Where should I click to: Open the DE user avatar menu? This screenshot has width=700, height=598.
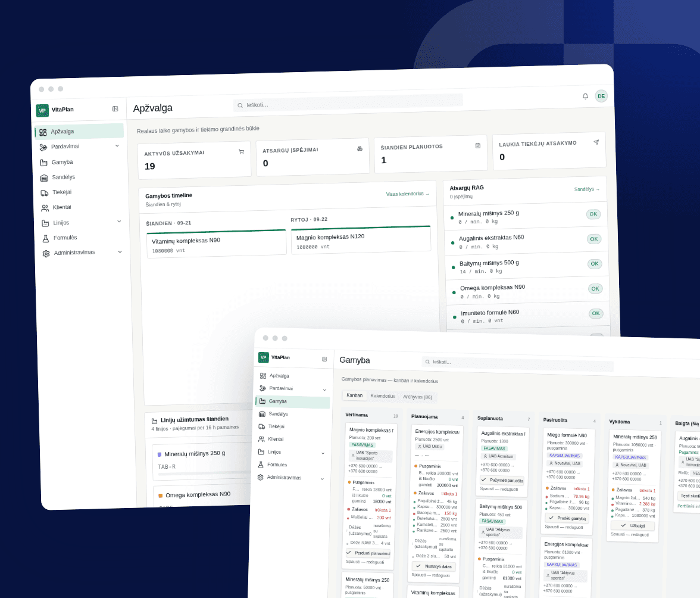(x=601, y=96)
